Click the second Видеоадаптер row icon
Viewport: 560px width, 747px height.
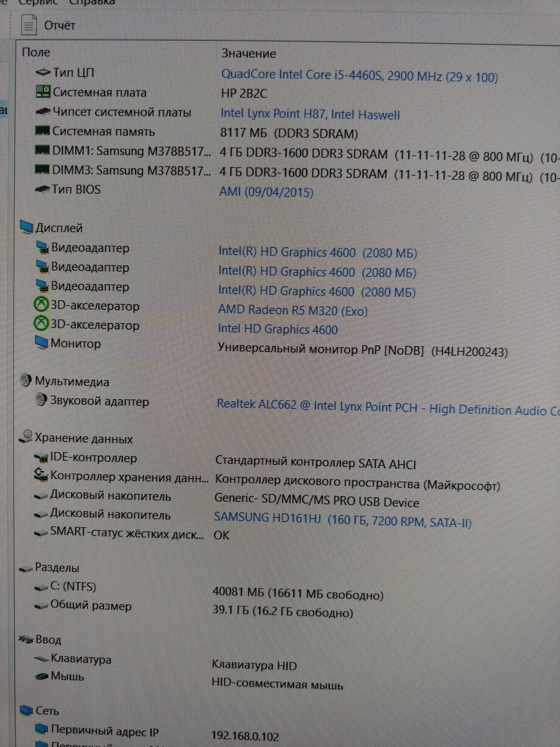point(43,267)
